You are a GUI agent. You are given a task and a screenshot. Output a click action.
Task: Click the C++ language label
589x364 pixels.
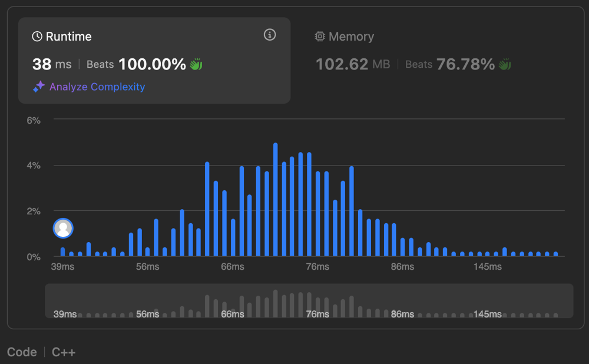(64, 352)
